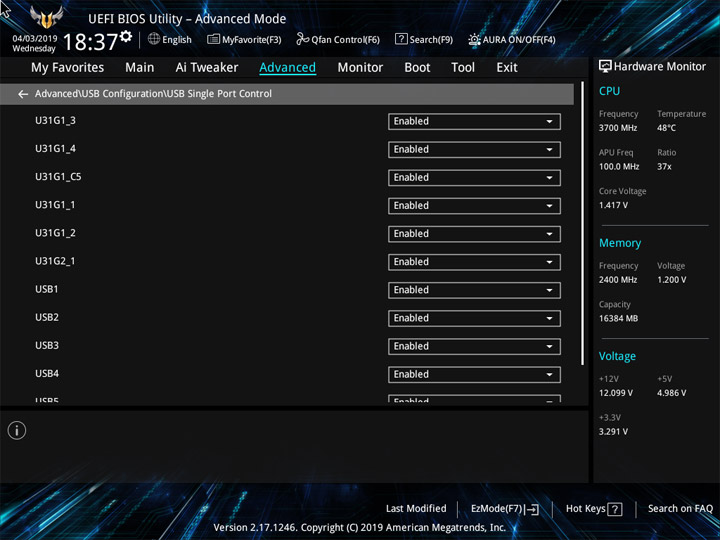Click the CPU section heading

pyautogui.click(x=609, y=91)
